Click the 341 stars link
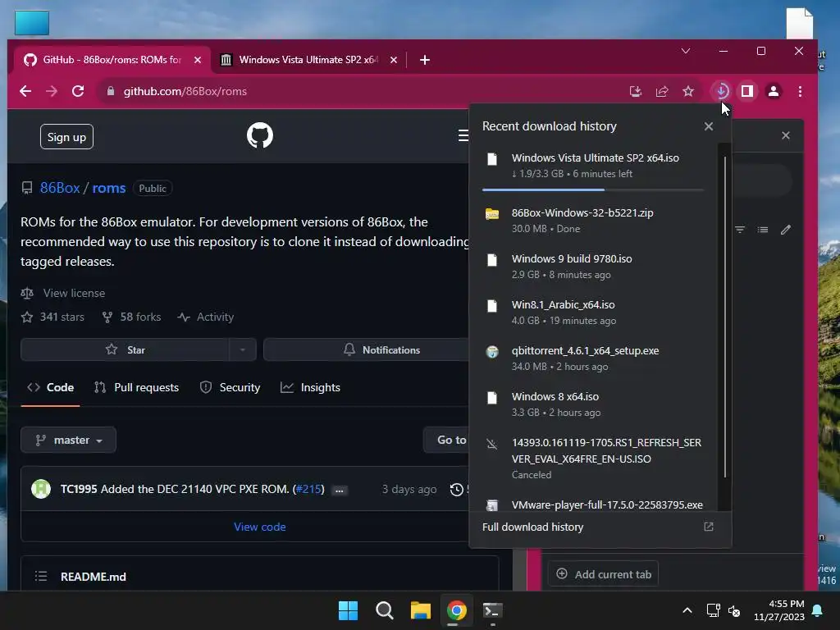This screenshot has height=630, width=840. pyautogui.click(x=52, y=317)
